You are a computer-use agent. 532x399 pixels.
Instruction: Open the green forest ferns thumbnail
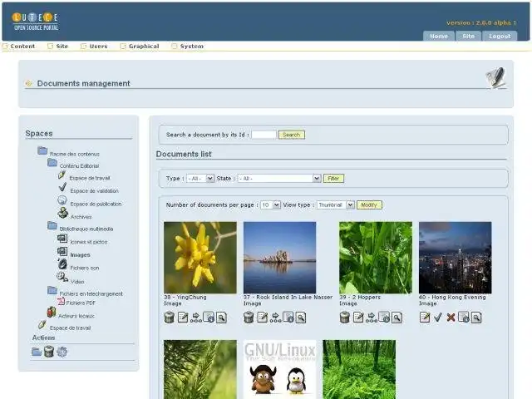click(x=359, y=369)
